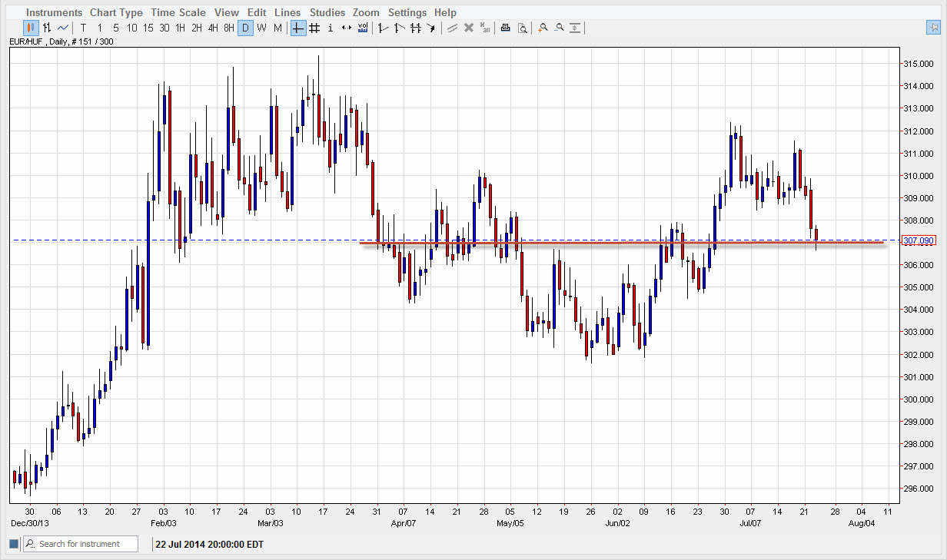The image size is (947, 560).
Task: Open the Time Scale menu
Action: [x=178, y=12]
